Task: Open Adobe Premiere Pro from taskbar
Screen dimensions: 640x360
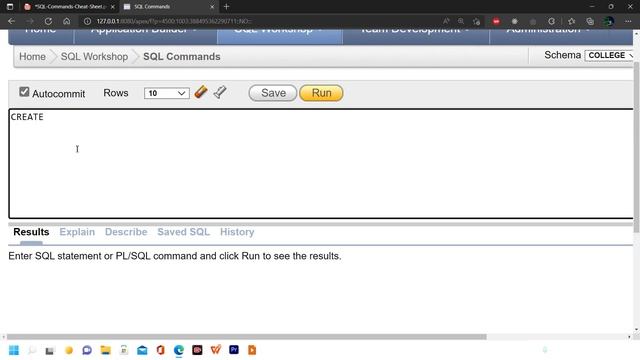Action: [234, 350]
